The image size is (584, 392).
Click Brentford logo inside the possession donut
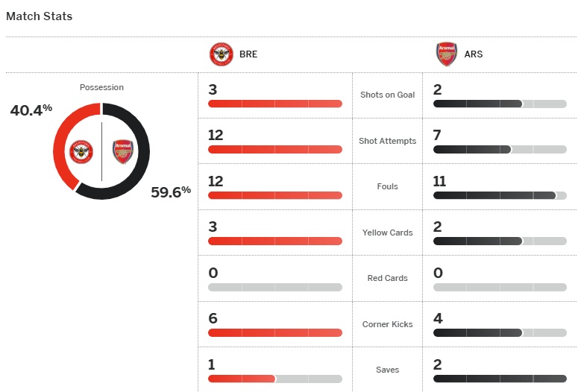[81, 152]
